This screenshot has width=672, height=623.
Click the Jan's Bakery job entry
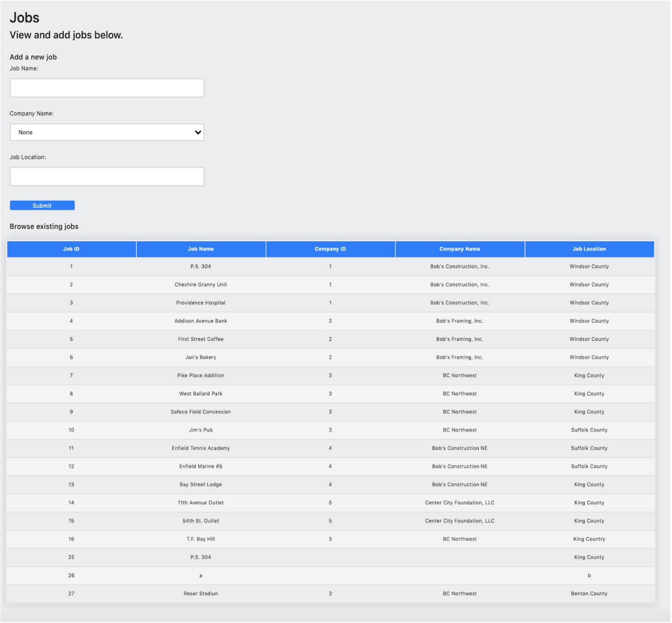(x=200, y=357)
